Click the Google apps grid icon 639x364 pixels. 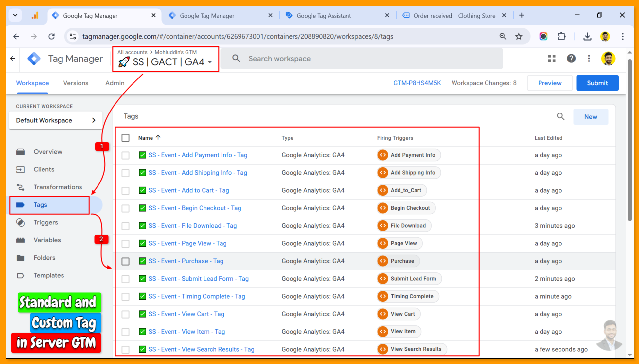pyautogui.click(x=552, y=59)
